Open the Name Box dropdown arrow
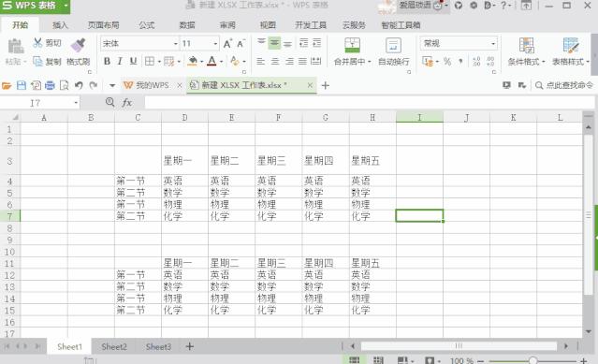The image size is (598, 364). coord(76,103)
